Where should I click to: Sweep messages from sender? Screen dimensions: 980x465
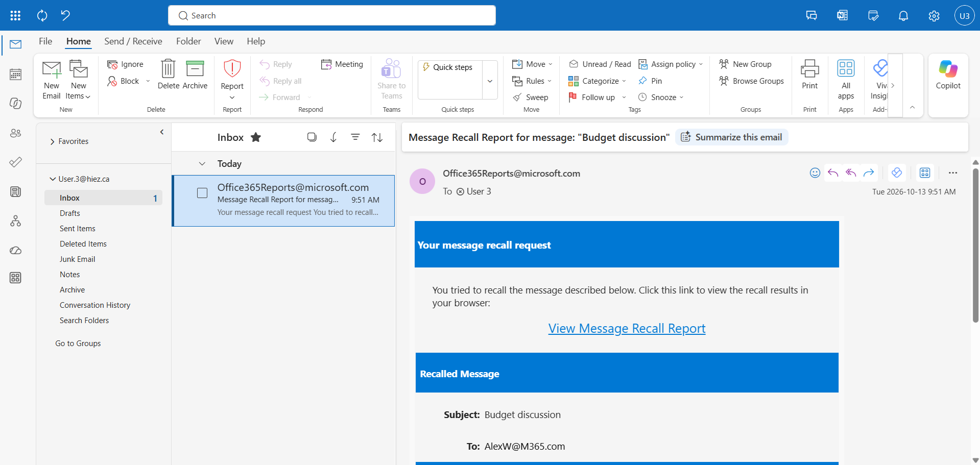531,97
